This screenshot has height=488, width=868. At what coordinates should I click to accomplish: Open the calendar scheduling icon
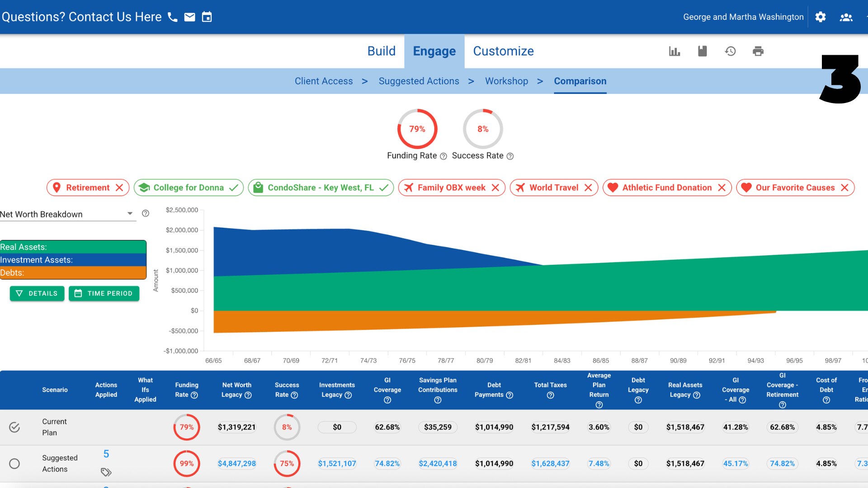(207, 17)
